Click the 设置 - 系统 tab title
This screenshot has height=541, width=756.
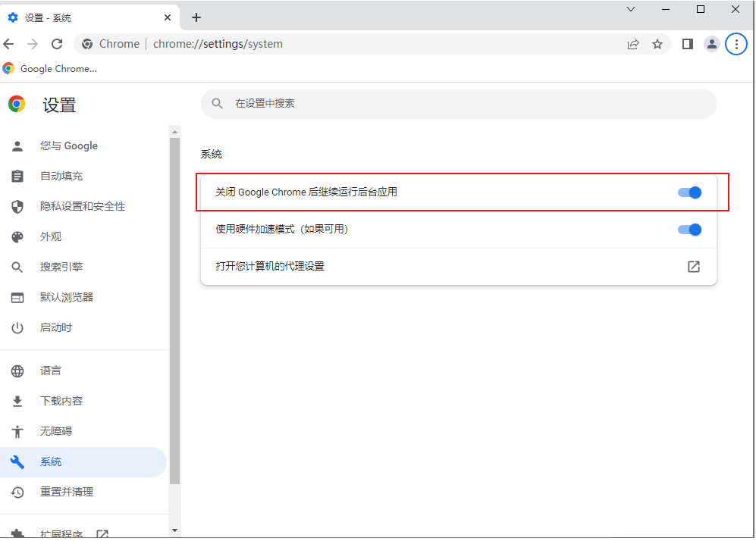click(48, 18)
